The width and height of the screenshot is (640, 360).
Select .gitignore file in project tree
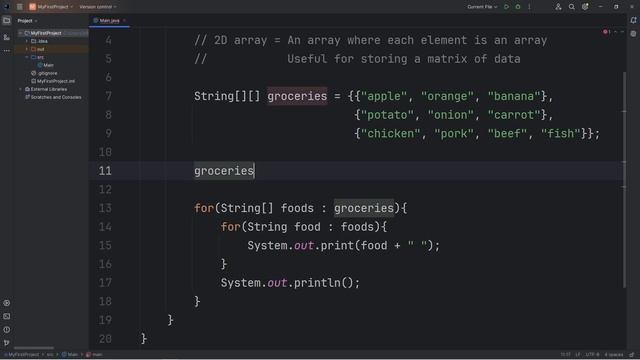(x=44, y=73)
